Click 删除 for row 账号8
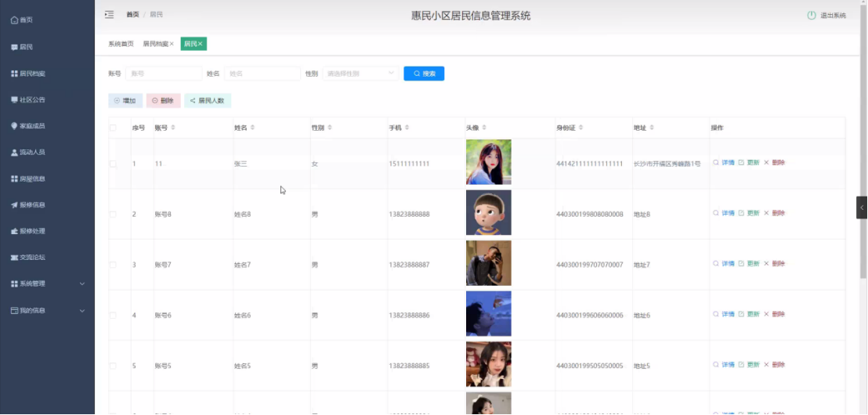Viewport: 868px width, 415px height. click(x=775, y=213)
